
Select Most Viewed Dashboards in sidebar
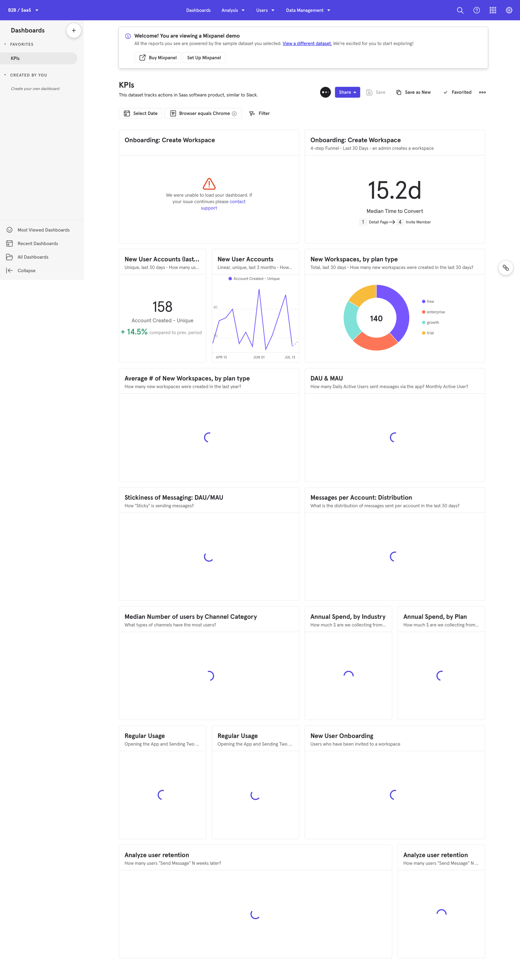point(43,230)
